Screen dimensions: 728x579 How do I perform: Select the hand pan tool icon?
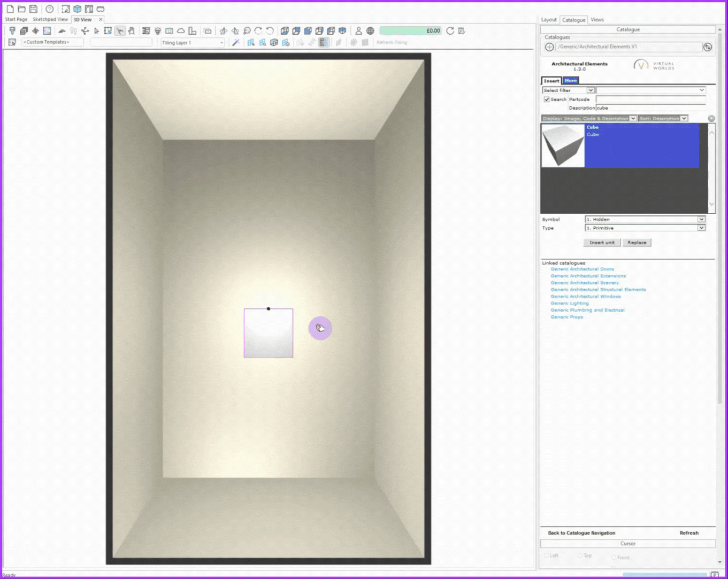131,31
